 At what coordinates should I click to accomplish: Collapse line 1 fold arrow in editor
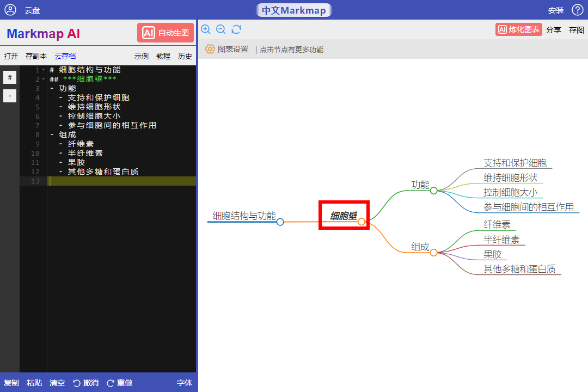[x=44, y=70]
